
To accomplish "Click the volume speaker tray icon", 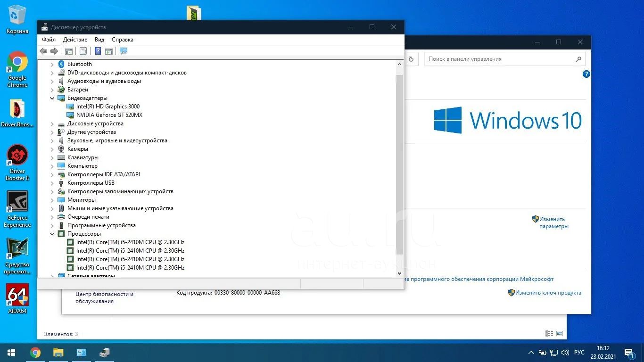I will coord(565,353).
